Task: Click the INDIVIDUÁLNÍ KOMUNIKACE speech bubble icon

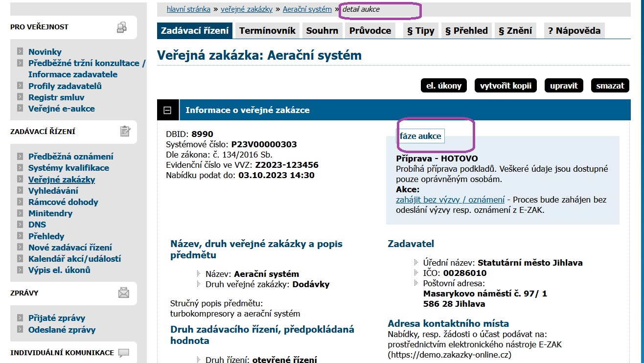Action: (124, 353)
